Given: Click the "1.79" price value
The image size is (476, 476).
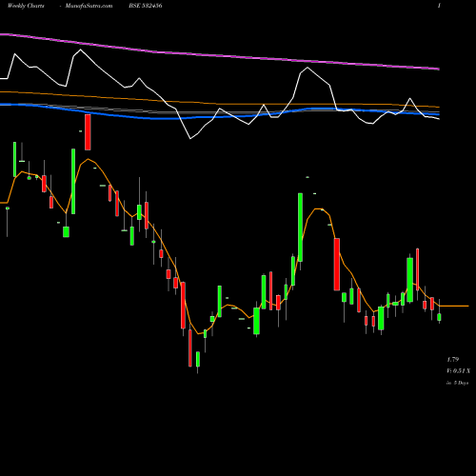Looking at the screenshot, I should tap(453, 360).
